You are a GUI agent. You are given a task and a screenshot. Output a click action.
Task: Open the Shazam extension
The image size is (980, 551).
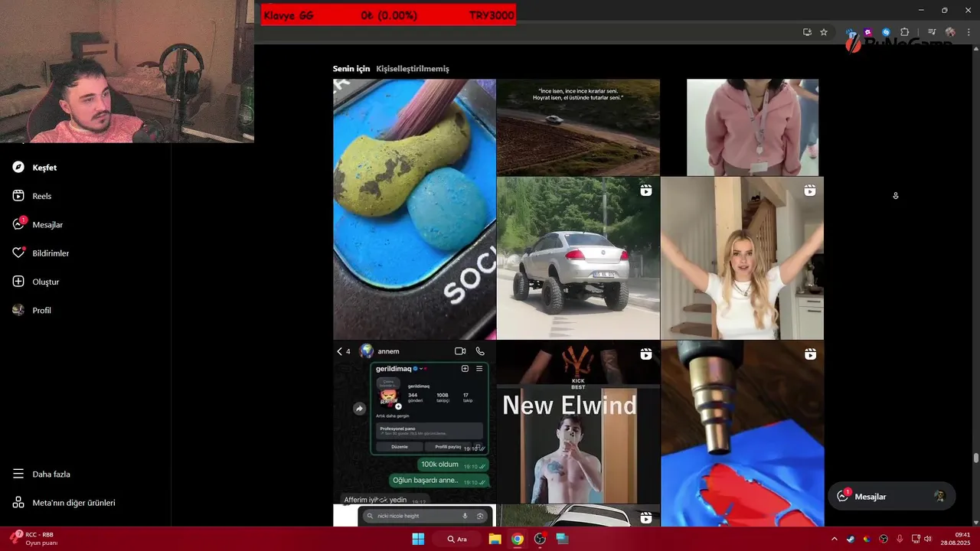point(886,32)
